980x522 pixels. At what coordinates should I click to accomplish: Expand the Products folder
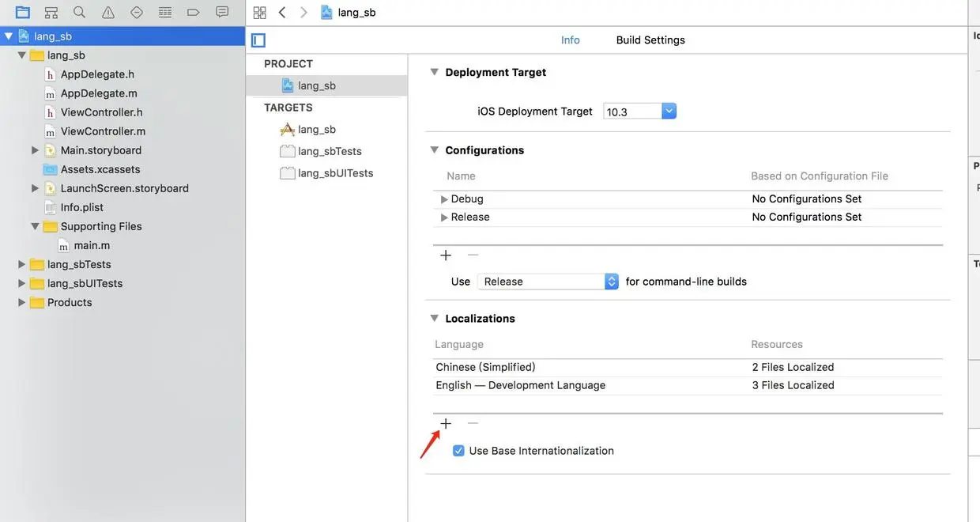coord(21,302)
